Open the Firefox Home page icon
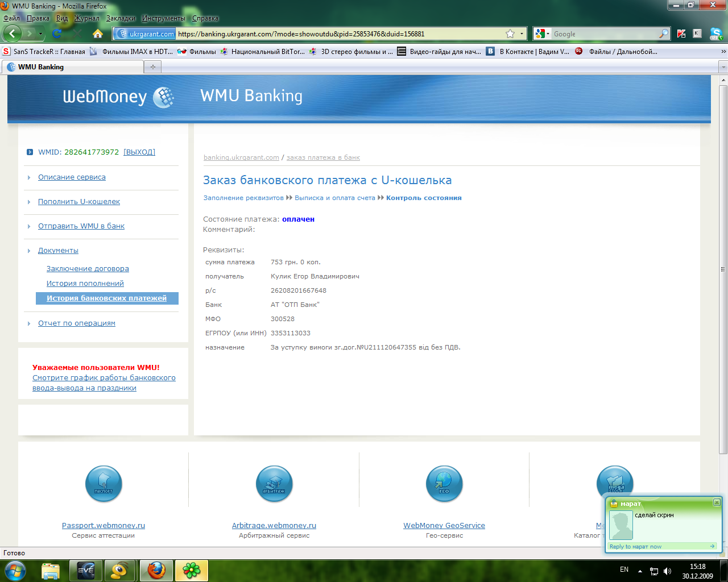 click(x=98, y=34)
